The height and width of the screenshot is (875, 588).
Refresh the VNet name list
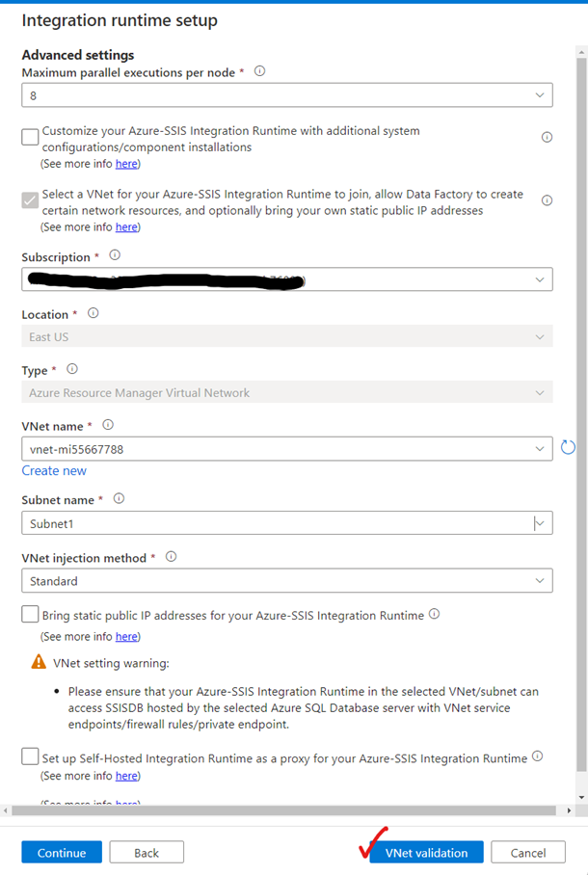(x=568, y=447)
